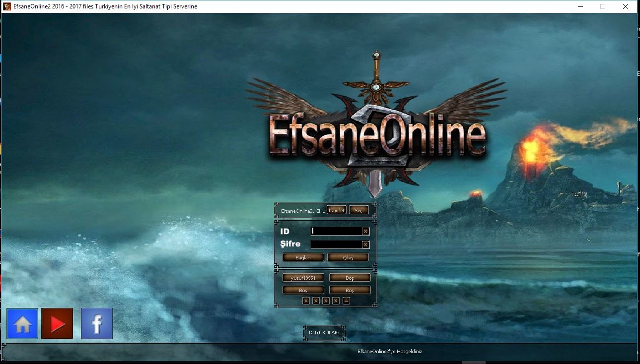Screen dimensions: 640x364
Task: Open the DUYURULAR announcements box
Action: (x=324, y=333)
